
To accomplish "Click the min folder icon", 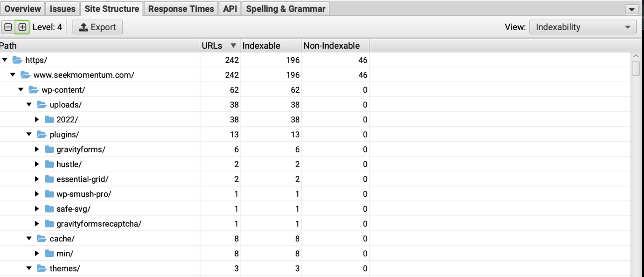I will pos(49,253).
